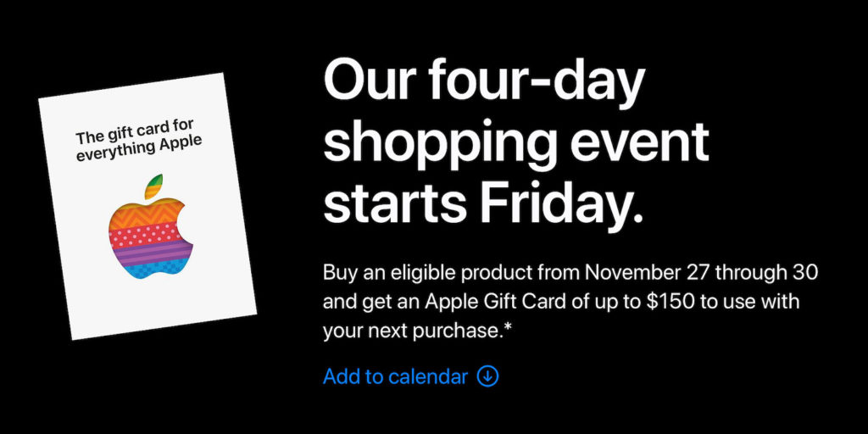Open the white Apple gift card image

pyautogui.click(x=147, y=206)
